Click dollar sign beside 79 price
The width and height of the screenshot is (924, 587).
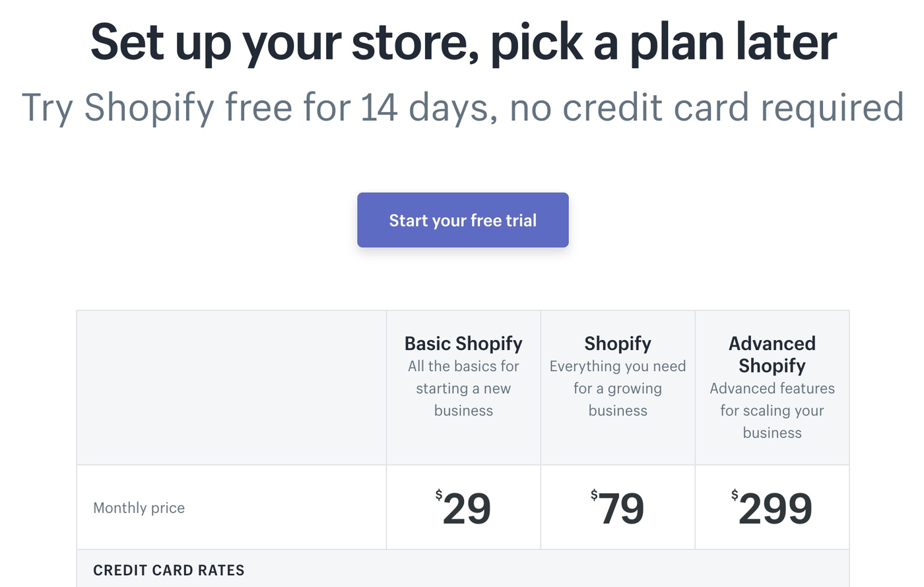point(594,495)
